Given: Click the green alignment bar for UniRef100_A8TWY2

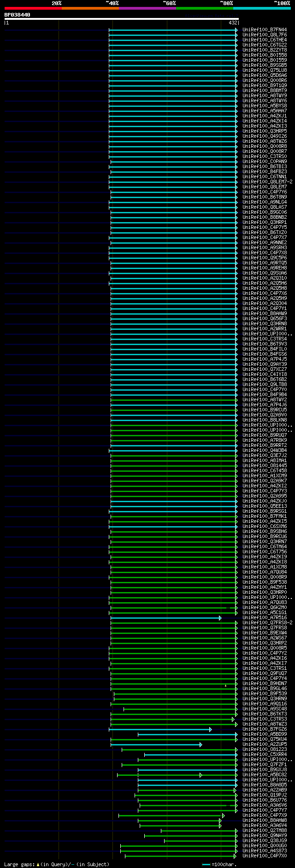Looking at the screenshot, I should coord(174,400).
